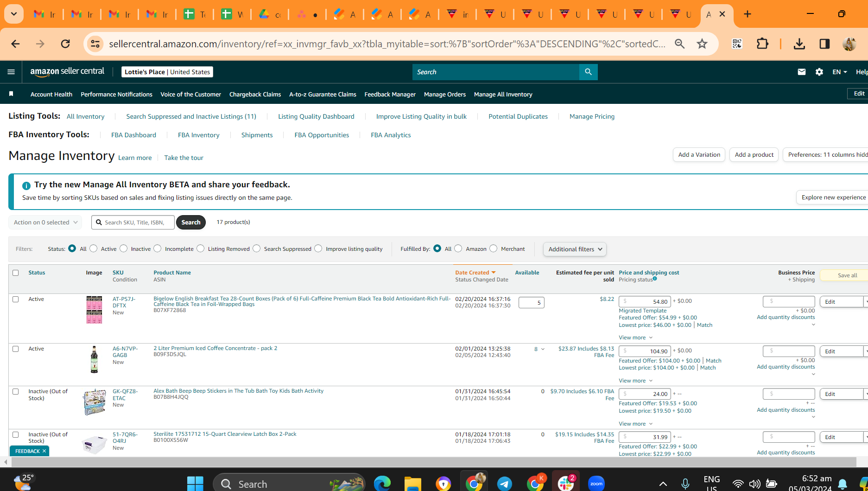Click the Add a Variation button

coord(699,154)
